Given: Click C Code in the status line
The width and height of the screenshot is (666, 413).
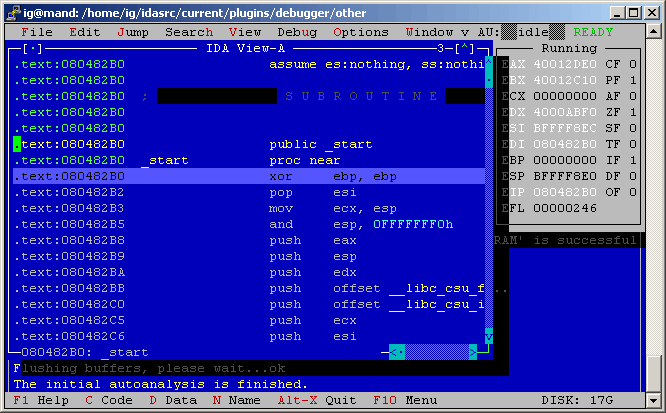Looking at the screenshot, I should click(x=109, y=400).
